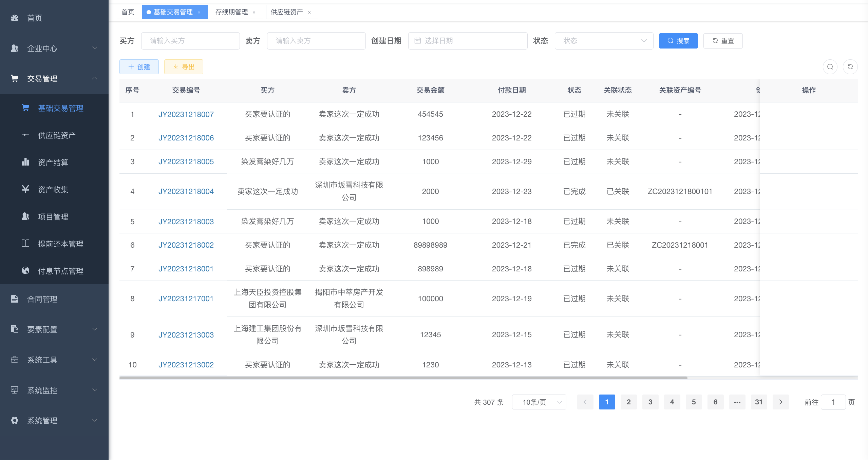Click the 基础交易管理 cart icon
868x460 pixels.
[x=25, y=108]
